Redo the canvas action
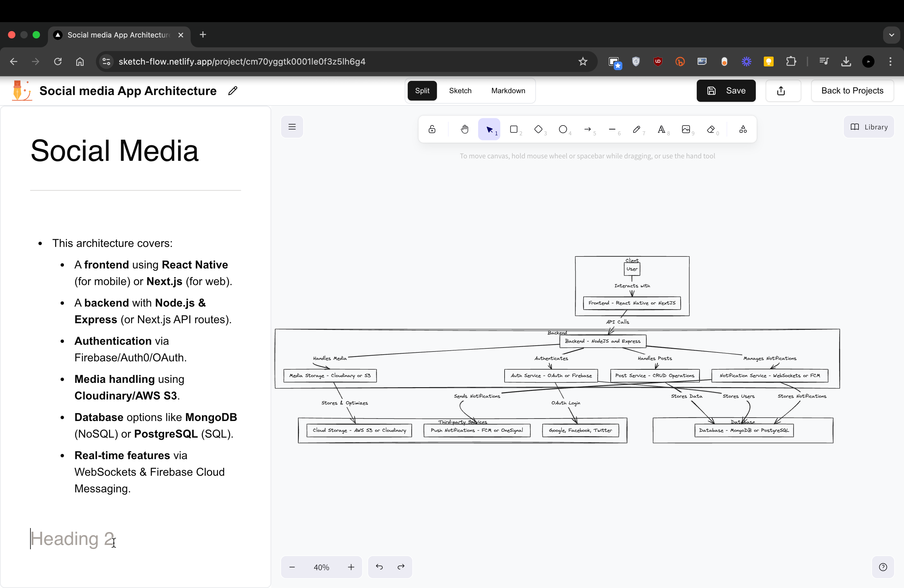 (401, 567)
